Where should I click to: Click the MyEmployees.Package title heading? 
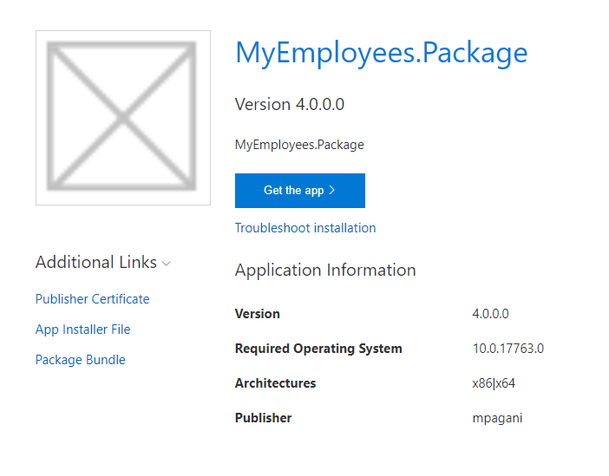(x=381, y=52)
